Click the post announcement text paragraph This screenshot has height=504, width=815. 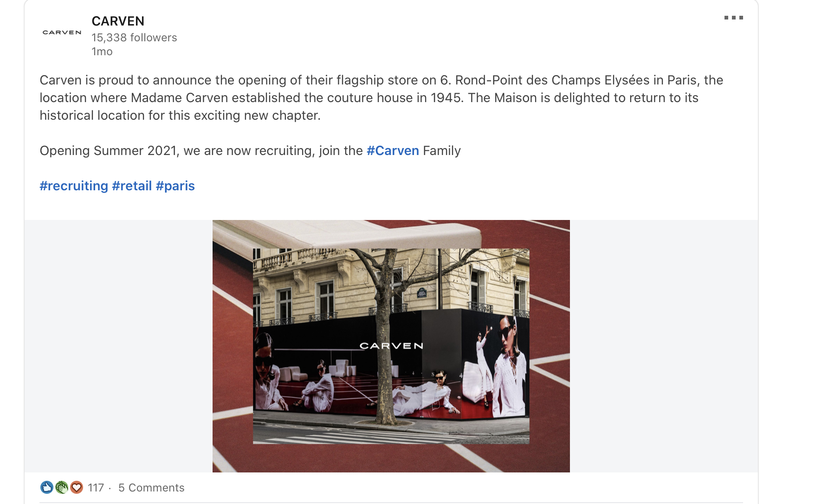point(382,98)
